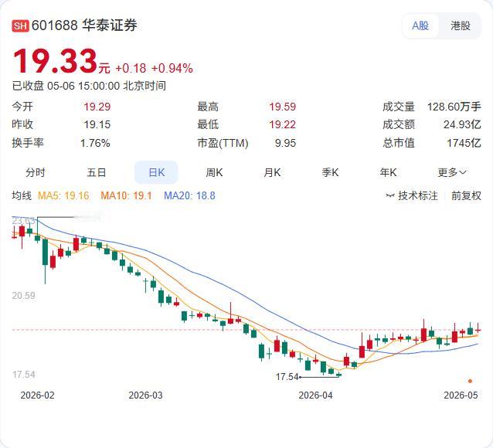Image resolution: width=493 pixels, height=448 pixels.
Task: Click the 2026-04 date axis label
Action: coord(315,395)
